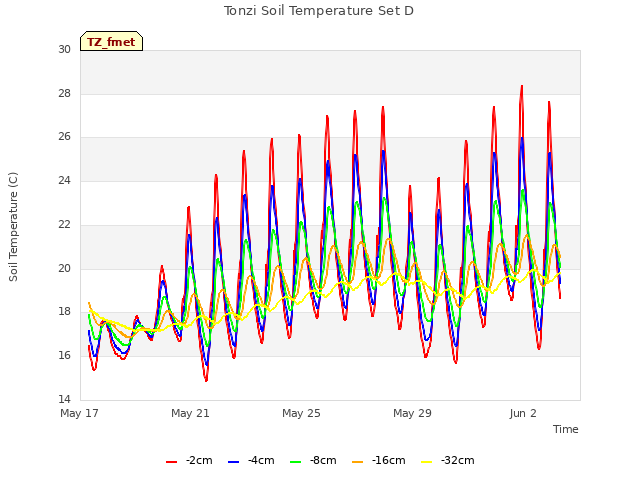Click the 16 y-axis tick label

[64, 355]
